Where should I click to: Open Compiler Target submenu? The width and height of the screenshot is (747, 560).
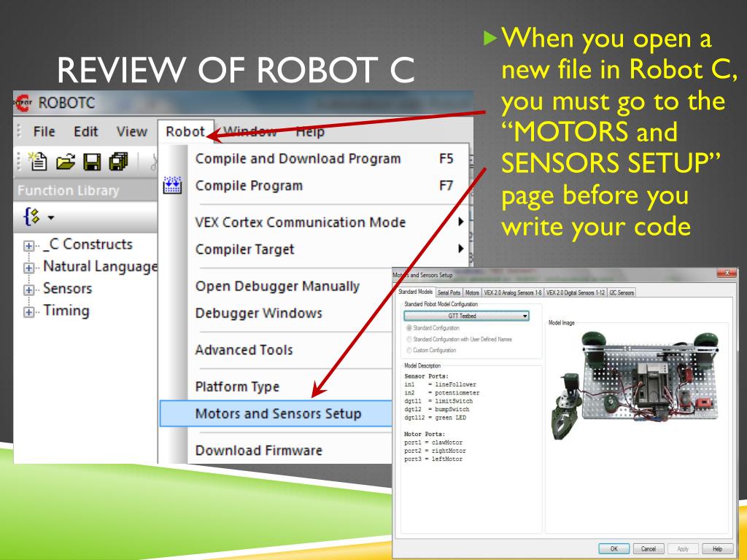314,249
